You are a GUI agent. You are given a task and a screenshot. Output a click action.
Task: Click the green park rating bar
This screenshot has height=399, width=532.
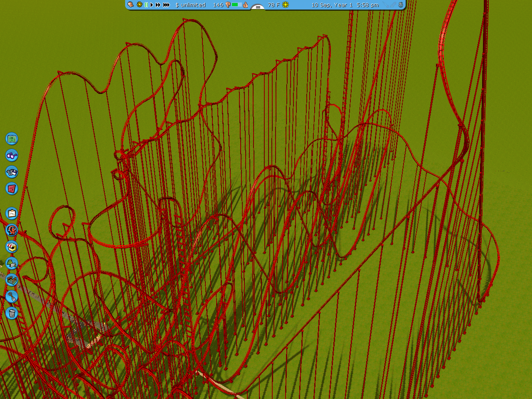[x=236, y=5]
